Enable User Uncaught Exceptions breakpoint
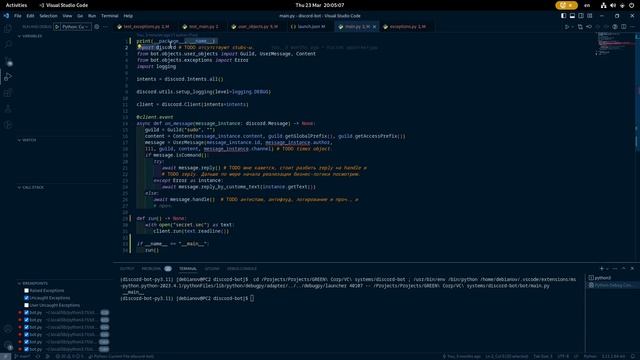Screen dimensions: 640x360 27,305
